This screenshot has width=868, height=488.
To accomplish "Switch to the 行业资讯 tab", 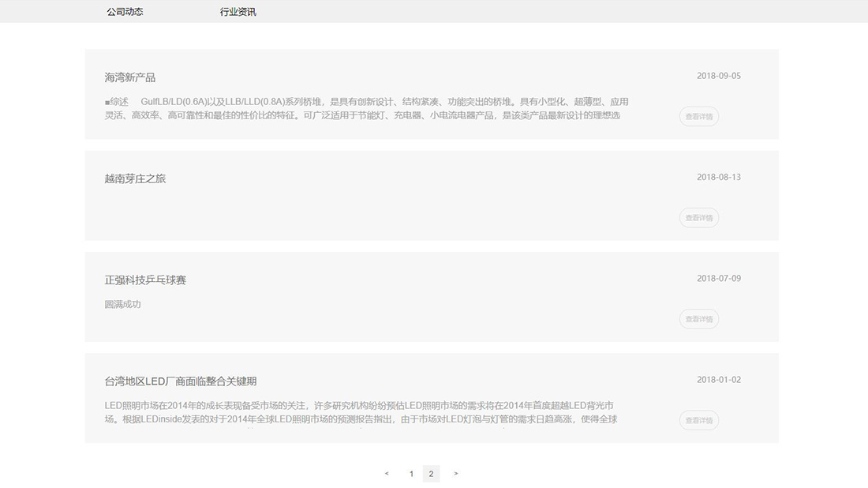I will click(x=238, y=11).
